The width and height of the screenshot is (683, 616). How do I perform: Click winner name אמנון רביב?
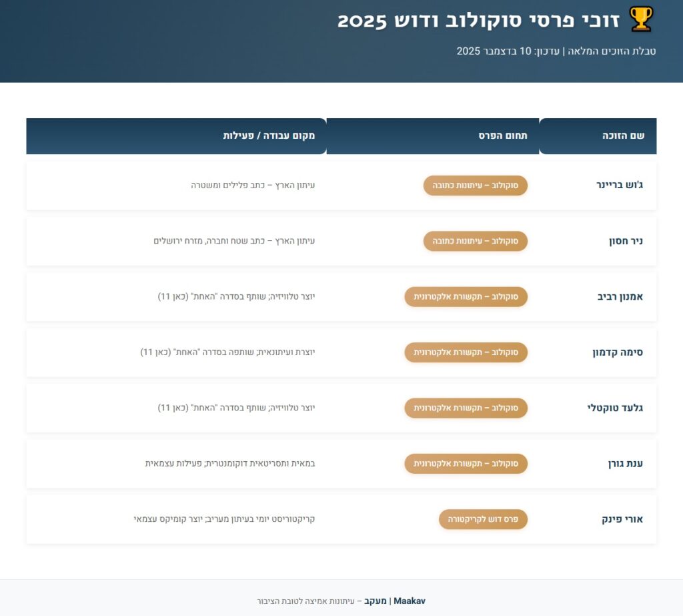620,297
